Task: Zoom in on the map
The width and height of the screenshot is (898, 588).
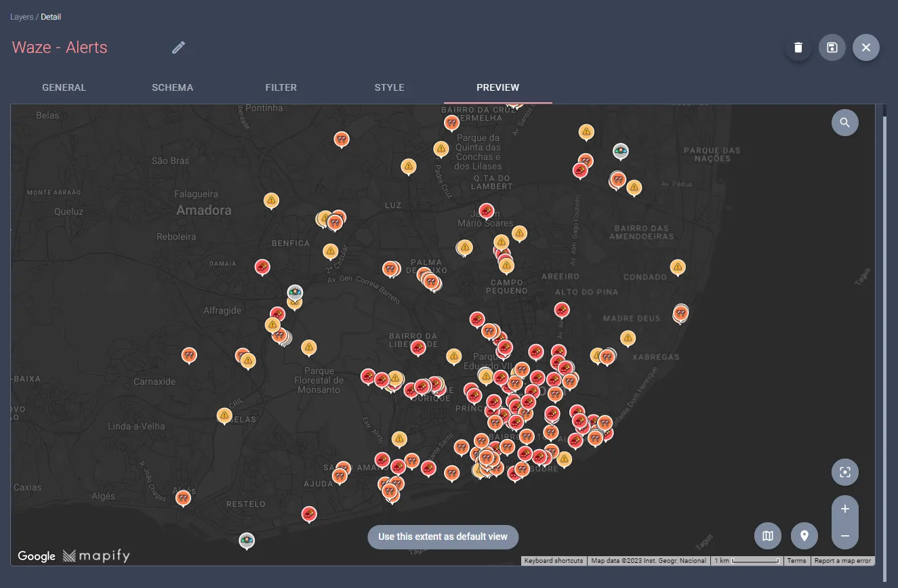Action: pyautogui.click(x=845, y=509)
